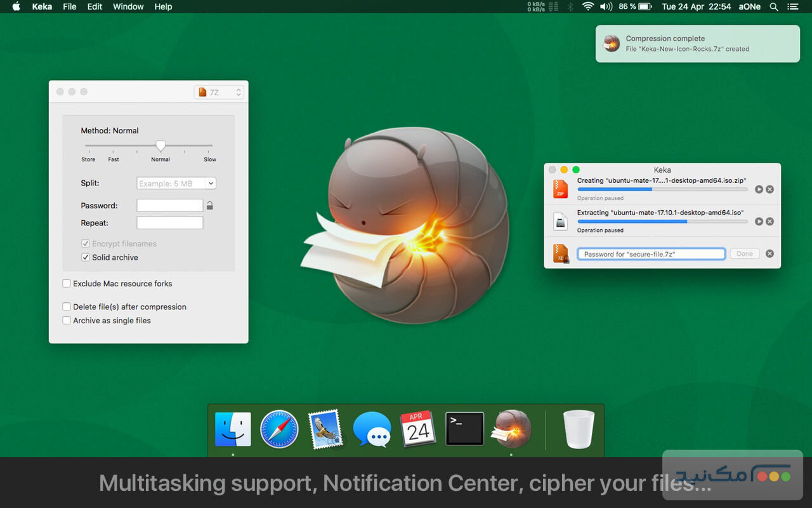The height and width of the screenshot is (508, 812).
Task: Toggle Delete file(s) after compression
Action: (67, 307)
